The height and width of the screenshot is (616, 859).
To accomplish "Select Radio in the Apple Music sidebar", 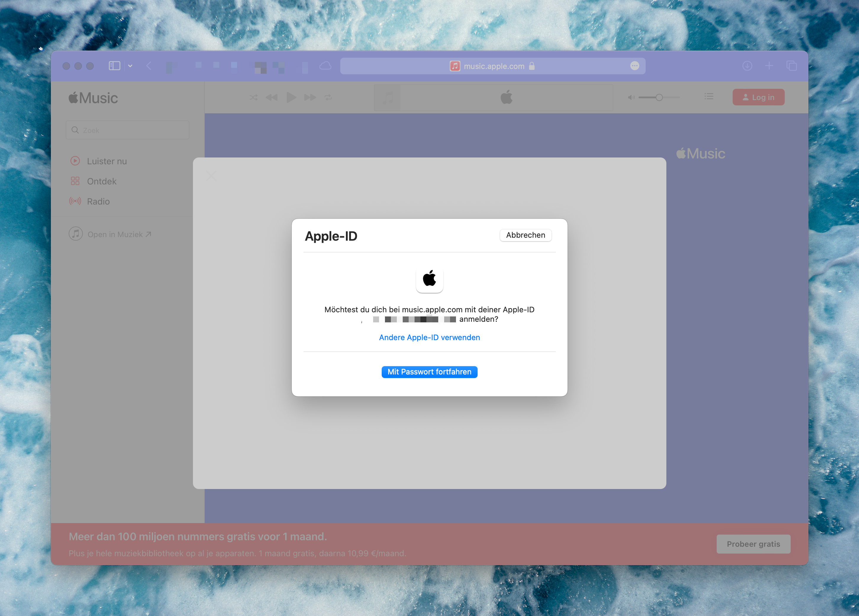I will (x=98, y=201).
